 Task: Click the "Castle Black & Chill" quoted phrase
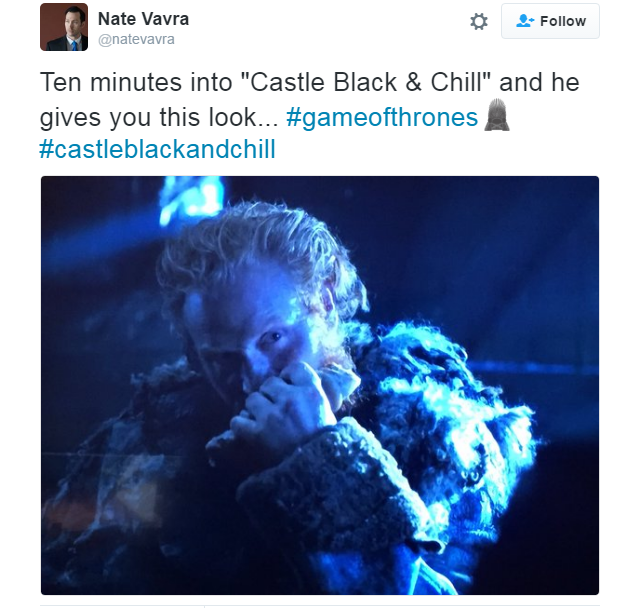[x=368, y=82]
